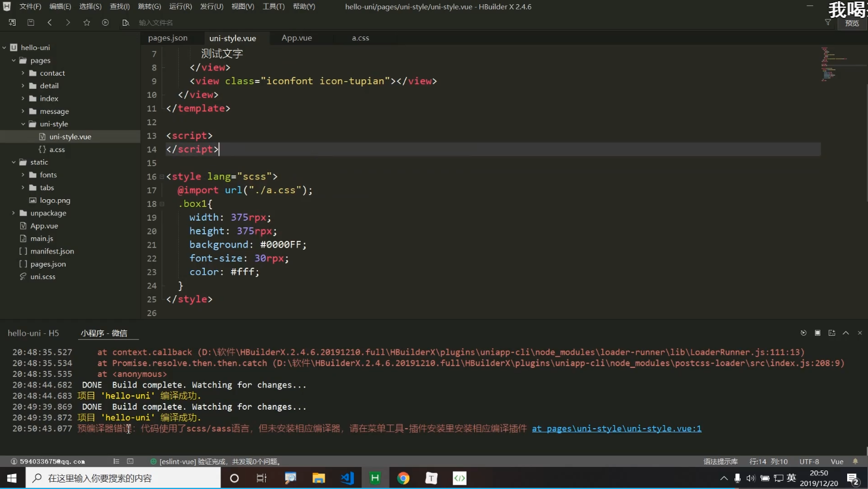
Task: Close the console panel with X icon
Action: tap(860, 333)
